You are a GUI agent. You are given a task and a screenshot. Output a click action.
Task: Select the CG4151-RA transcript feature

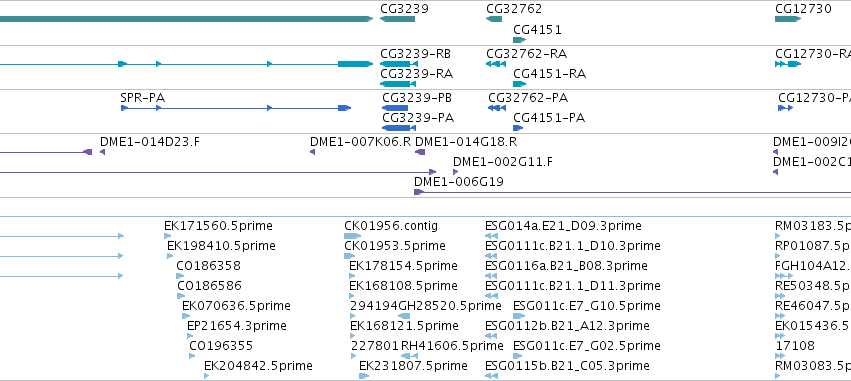pos(519,84)
